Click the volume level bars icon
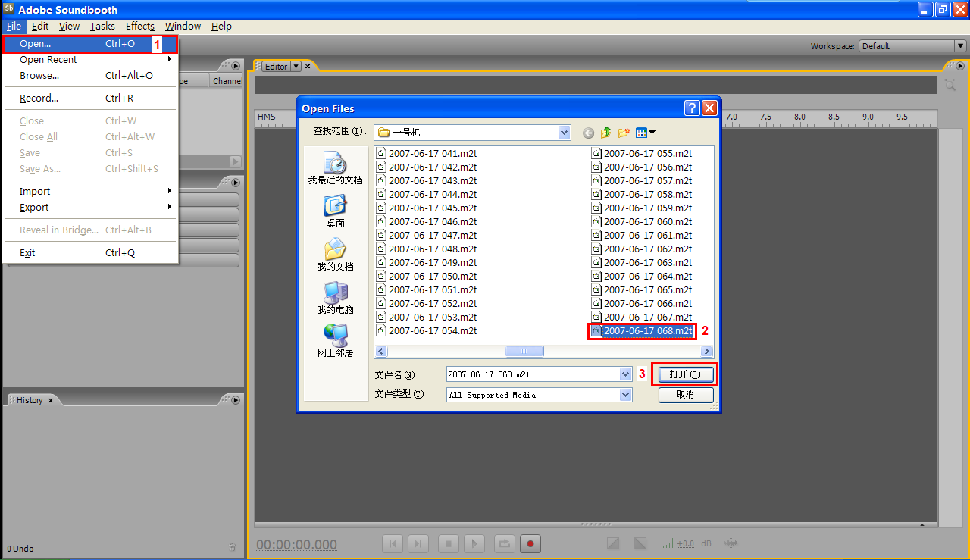970x560 pixels. [x=668, y=544]
